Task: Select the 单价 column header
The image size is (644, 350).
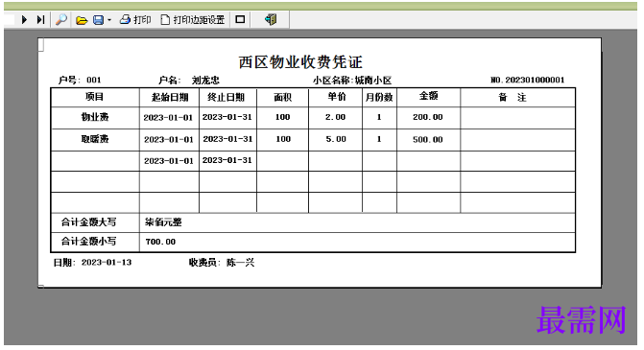Action: 337,97
